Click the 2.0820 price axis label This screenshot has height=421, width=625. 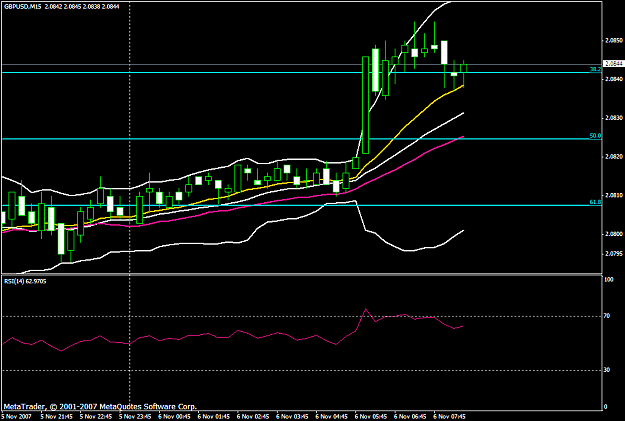pyautogui.click(x=614, y=157)
